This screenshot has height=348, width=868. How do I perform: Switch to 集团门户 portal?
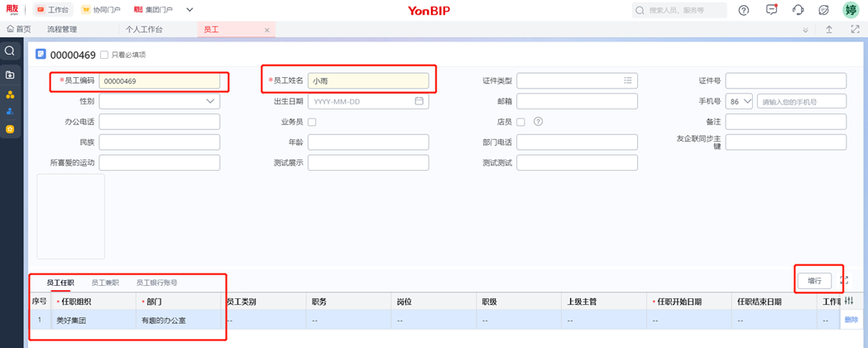click(153, 10)
